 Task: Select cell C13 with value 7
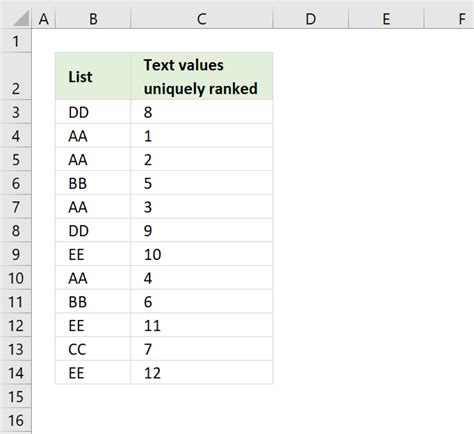click(x=202, y=349)
